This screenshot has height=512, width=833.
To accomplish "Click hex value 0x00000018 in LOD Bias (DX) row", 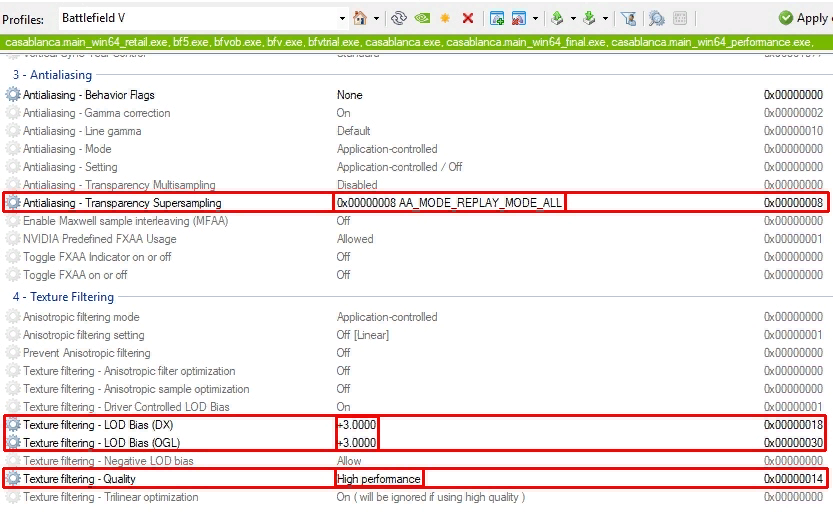I will [793, 425].
